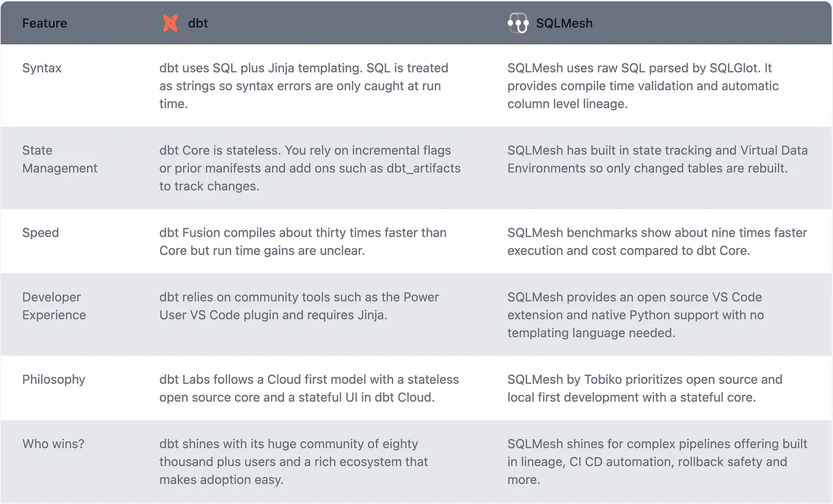Click the dbt Fusion compile speed text
The width and height of the screenshot is (833, 504).
click(302, 242)
